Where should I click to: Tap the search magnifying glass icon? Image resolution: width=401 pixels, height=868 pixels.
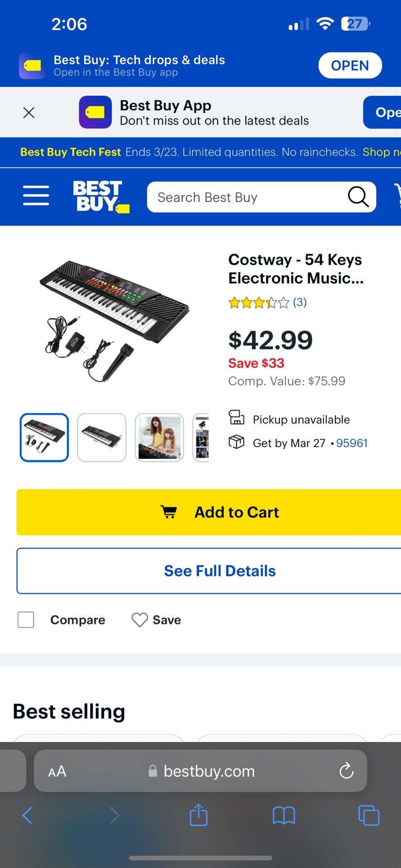(x=358, y=197)
